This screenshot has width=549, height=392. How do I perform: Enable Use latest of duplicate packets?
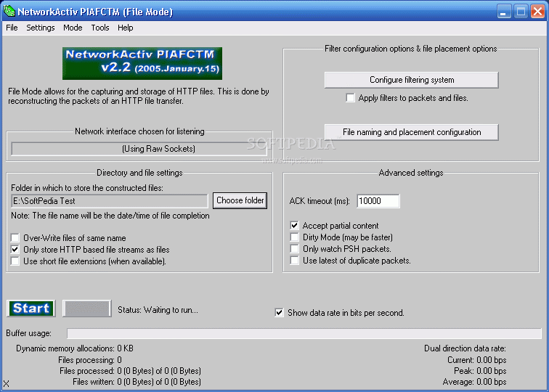coord(294,261)
